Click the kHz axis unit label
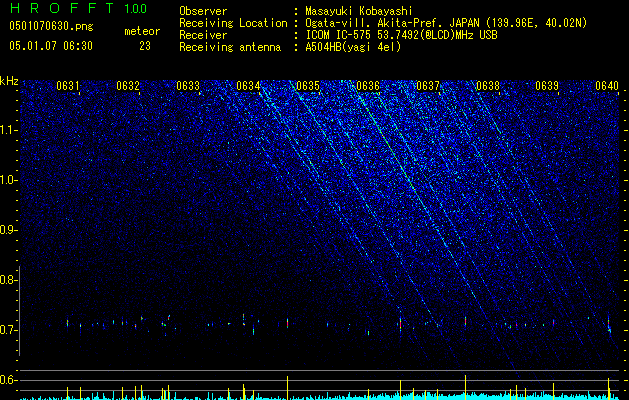The height and width of the screenshot is (400, 629). 9,81
